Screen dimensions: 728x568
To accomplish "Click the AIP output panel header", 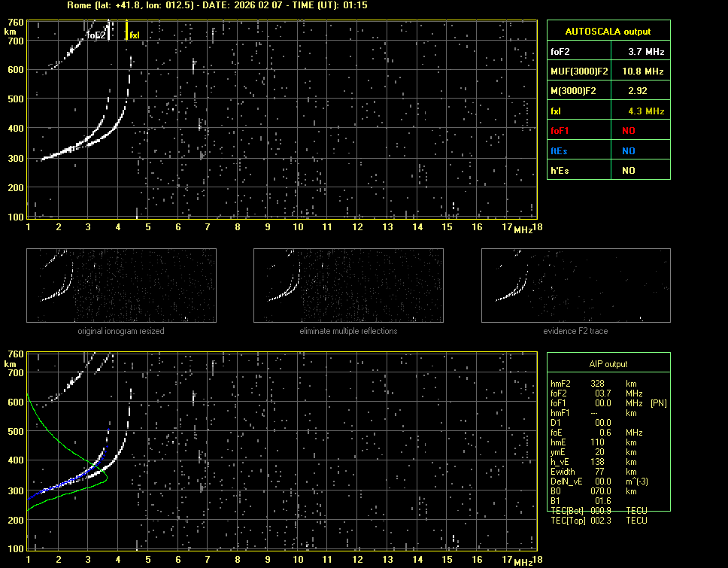I will [x=608, y=364].
